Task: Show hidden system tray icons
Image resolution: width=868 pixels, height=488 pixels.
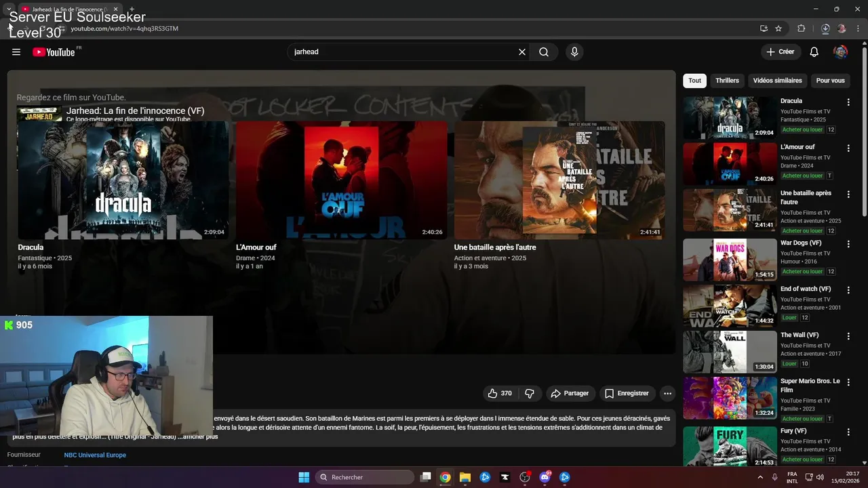Action: [x=760, y=477]
